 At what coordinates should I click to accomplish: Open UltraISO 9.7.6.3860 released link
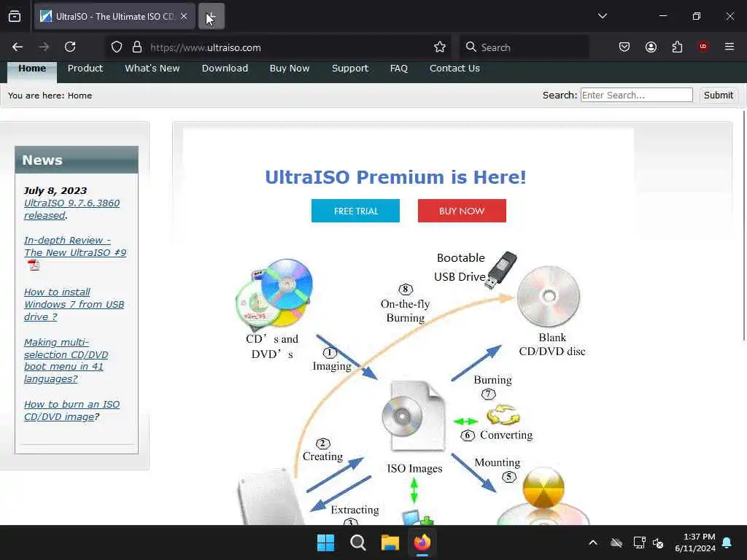(71, 209)
